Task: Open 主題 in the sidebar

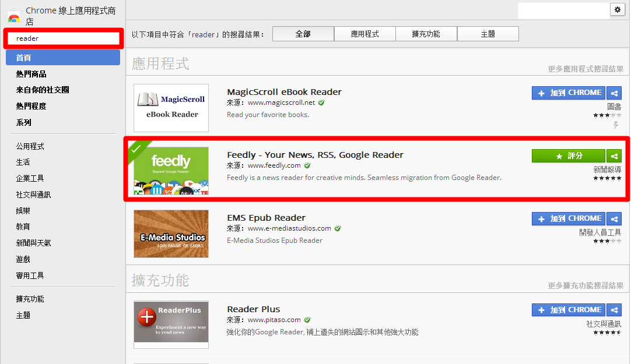Action: 23,316
